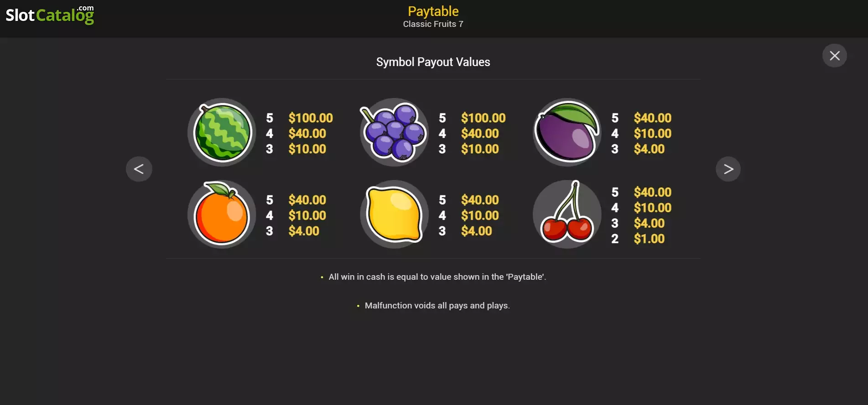Click the plum symbol icon
The image size is (868, 405).
(x=567, y=133)
